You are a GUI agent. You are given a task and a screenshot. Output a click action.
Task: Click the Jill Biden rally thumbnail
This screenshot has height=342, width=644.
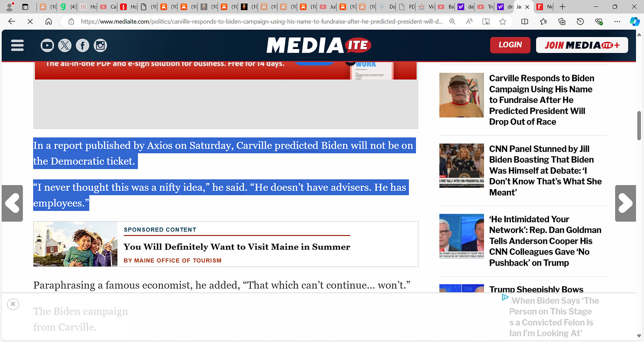[x=461, y=166]
